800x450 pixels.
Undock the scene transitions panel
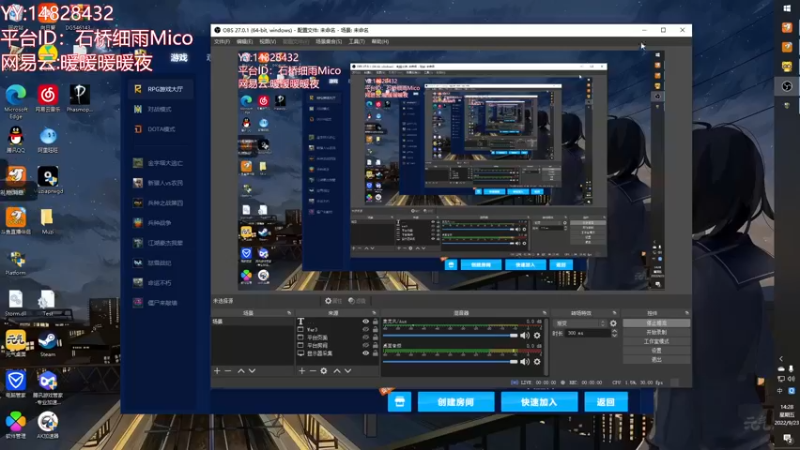[614, 313]
